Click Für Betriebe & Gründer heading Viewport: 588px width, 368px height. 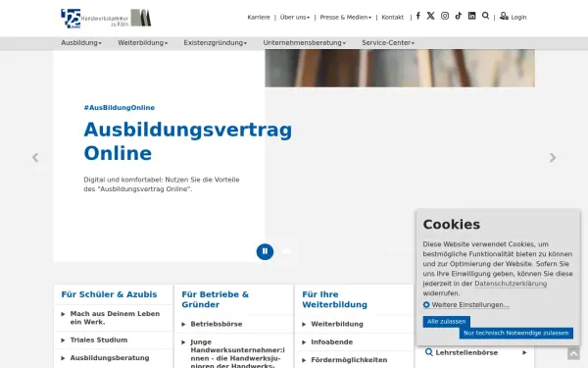pyautogui.click(x=216, y=299)
